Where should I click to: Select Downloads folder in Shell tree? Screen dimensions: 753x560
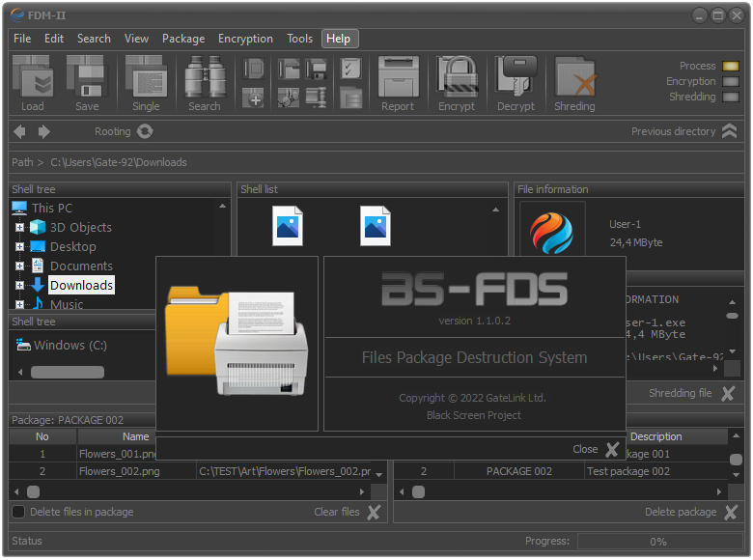(82, 285)
